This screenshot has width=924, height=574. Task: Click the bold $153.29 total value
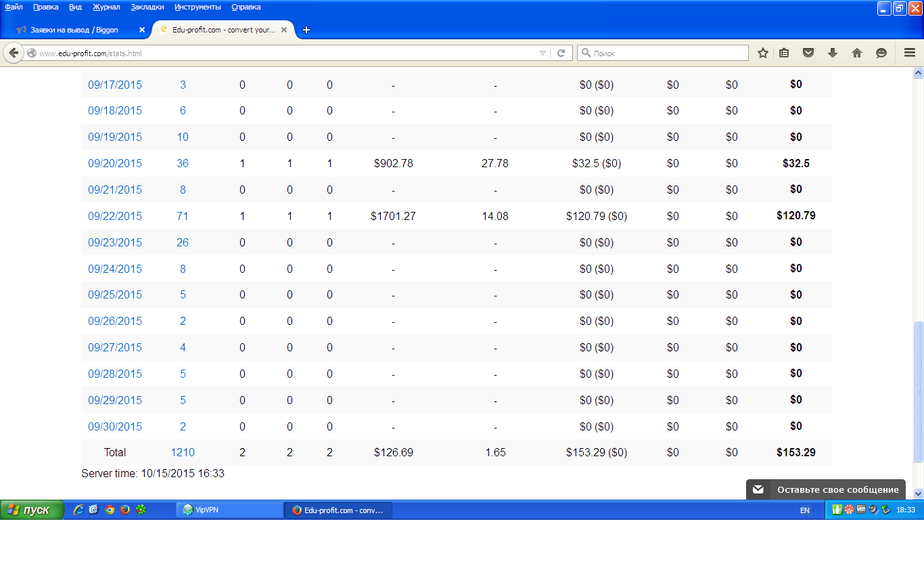coord(796,452)
